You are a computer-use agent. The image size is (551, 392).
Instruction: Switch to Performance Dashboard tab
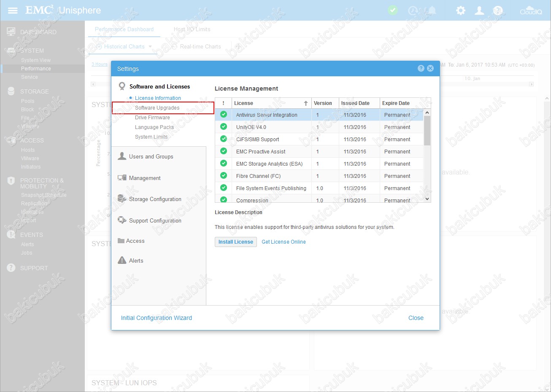pos(124,29)
